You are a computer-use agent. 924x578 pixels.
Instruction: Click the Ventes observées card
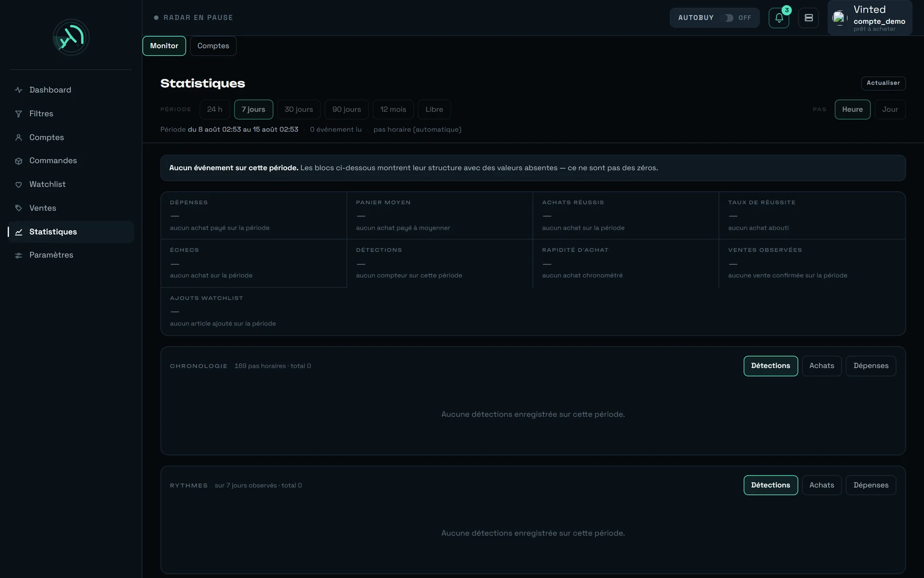(812, 263)
